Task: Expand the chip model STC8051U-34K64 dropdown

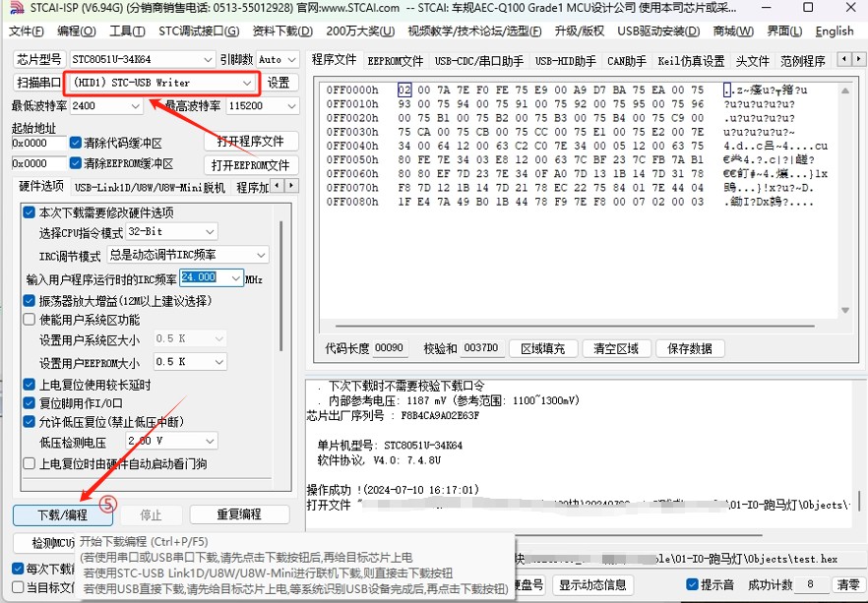Action: (x=208, y=59)
